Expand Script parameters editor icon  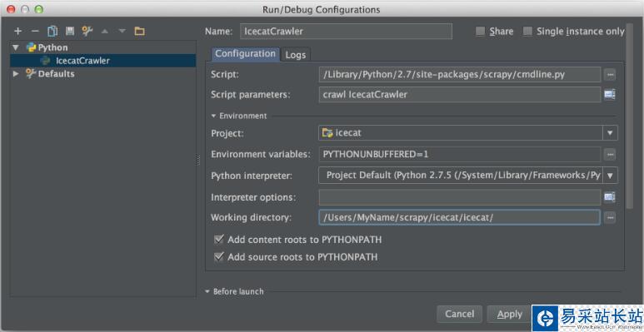point(610,95)
